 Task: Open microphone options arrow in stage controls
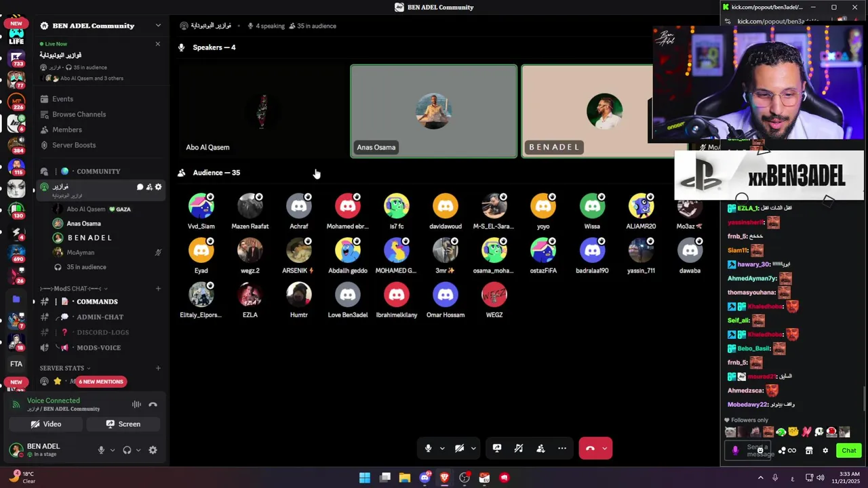(442, 448)
